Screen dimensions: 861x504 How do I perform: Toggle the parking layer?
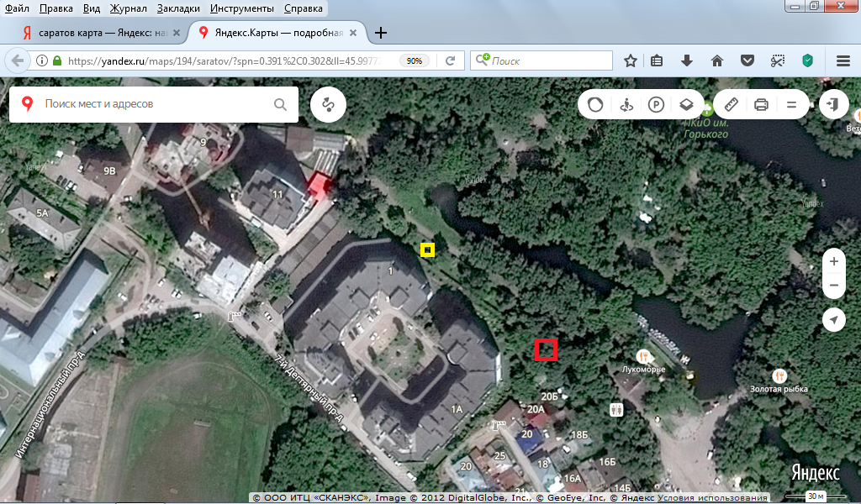click(656, 104)
